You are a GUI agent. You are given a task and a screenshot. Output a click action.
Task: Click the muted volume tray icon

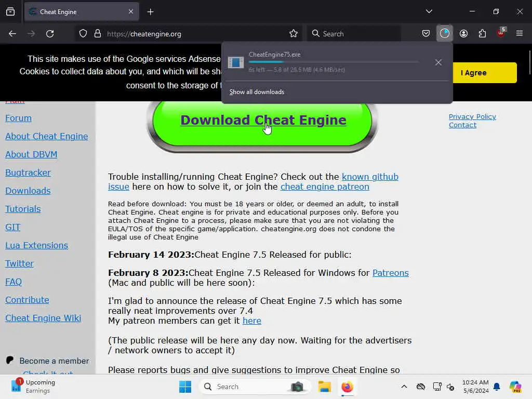pyautogui.click(x=450, y=387)
